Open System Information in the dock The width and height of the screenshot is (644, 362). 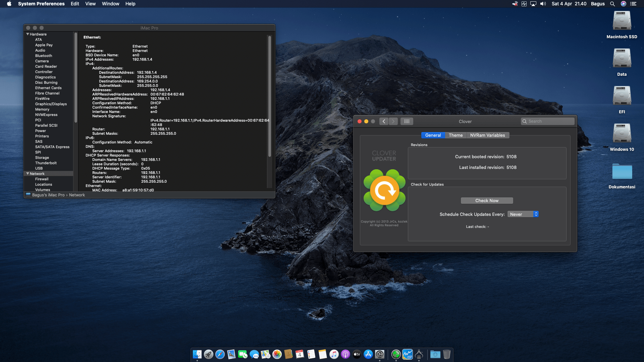(419, 354)
